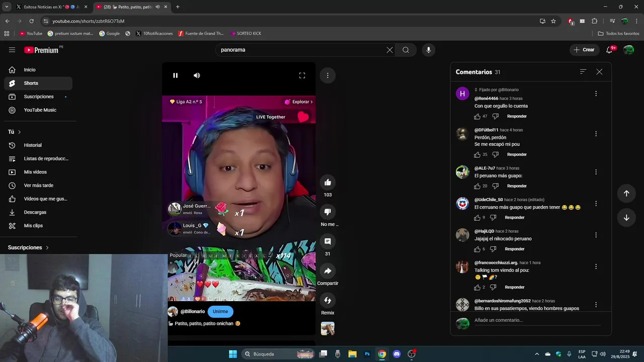Click the search magnifier button
The width and height of the screenshot is (644, 362).
tap(406, 50)
